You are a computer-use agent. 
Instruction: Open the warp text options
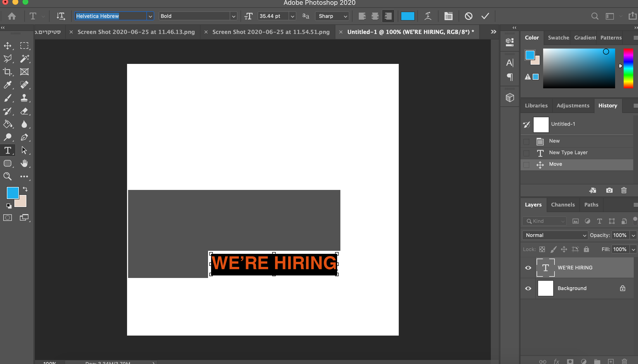click(428, 16)
